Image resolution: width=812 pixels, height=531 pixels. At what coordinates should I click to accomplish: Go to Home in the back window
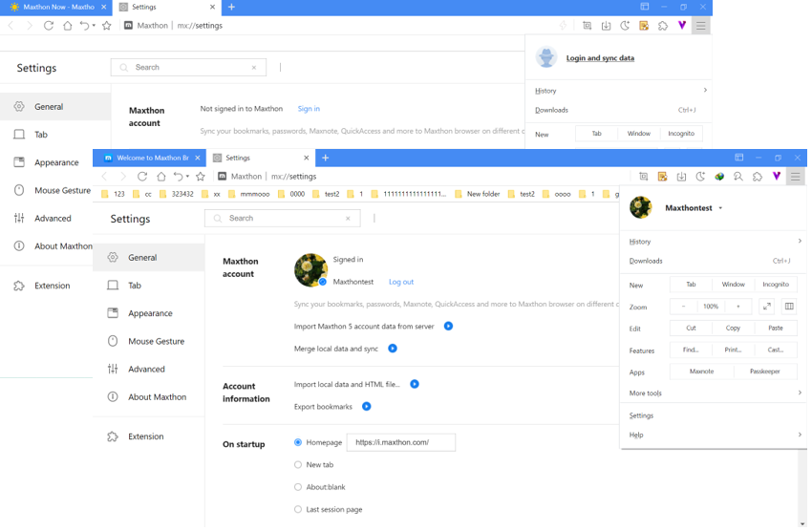click(x=68, y=26)
